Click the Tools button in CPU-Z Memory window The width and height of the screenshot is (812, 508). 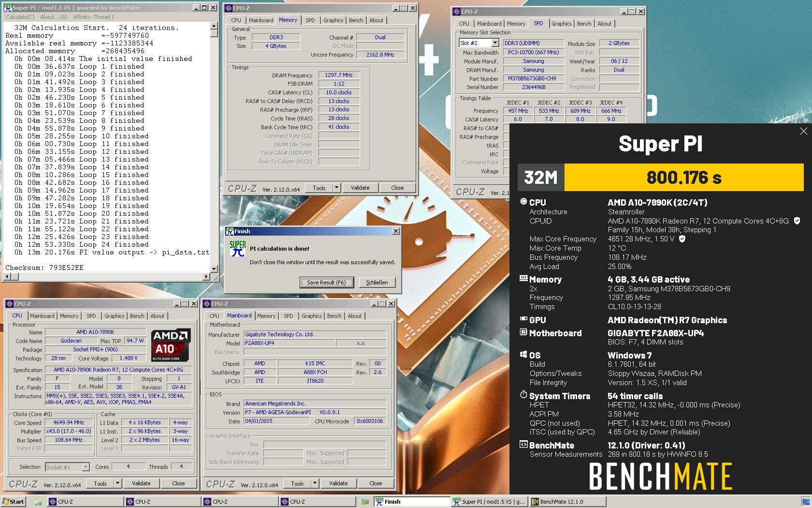coord(319,188)
